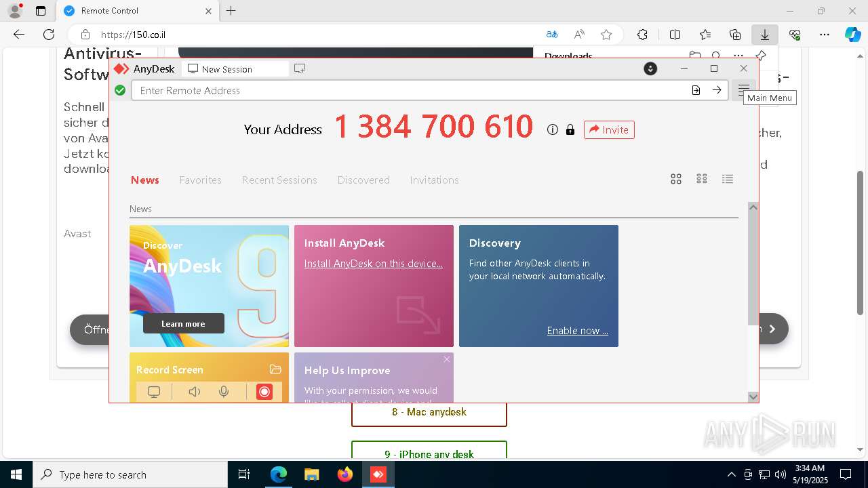868x488 pixels.
Task: Open Edge downloads icon
Action: 764,35
